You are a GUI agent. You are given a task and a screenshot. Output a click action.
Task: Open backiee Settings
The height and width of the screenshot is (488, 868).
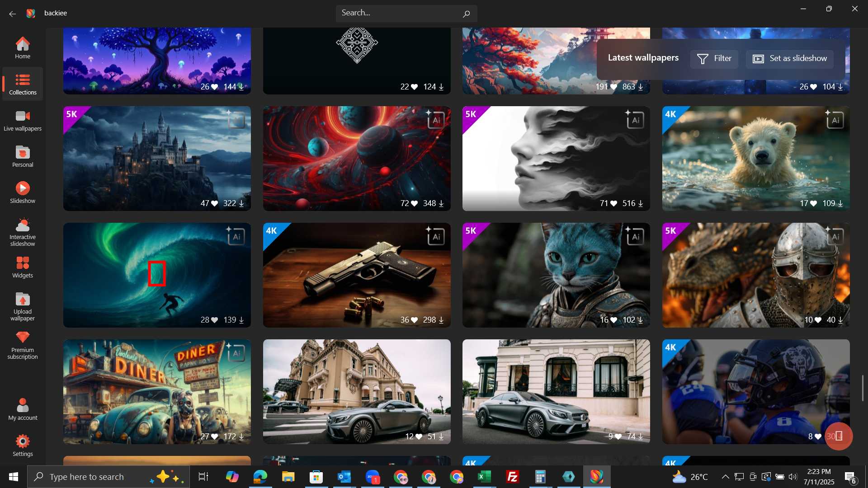pos(23,446)
